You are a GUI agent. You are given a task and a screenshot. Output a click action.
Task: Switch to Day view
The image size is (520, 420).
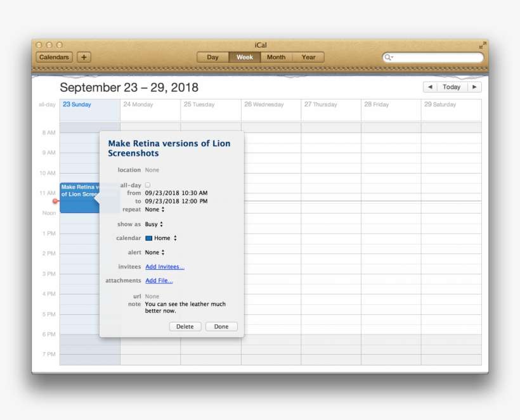212,56
